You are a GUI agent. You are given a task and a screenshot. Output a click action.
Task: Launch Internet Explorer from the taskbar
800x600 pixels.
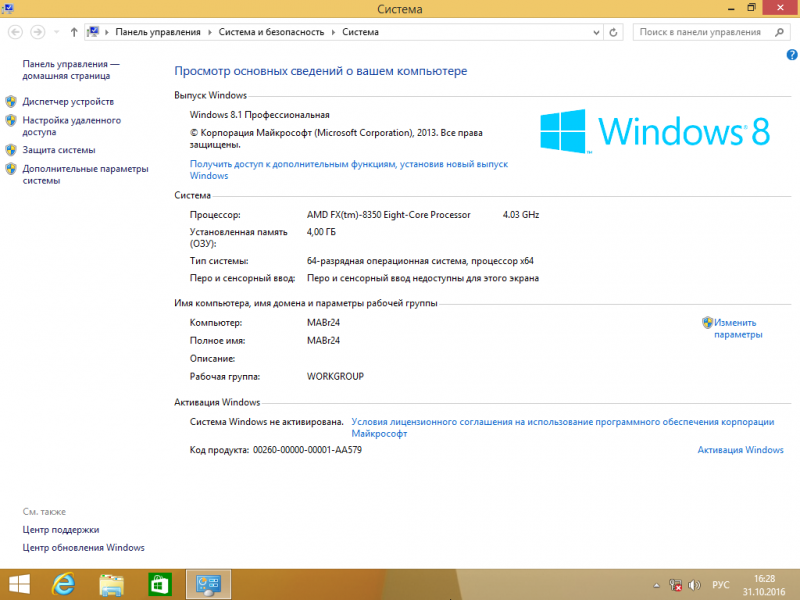[x=64, y=585]
